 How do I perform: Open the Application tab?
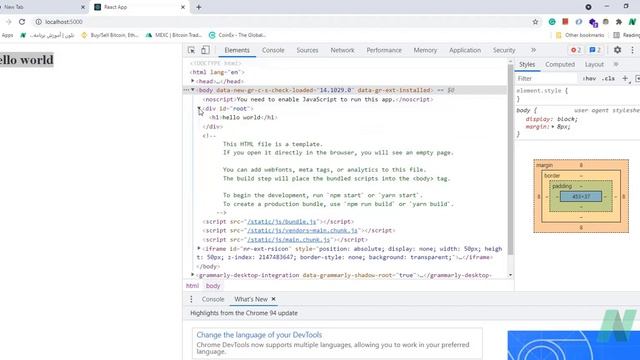(x=465, y=50)
